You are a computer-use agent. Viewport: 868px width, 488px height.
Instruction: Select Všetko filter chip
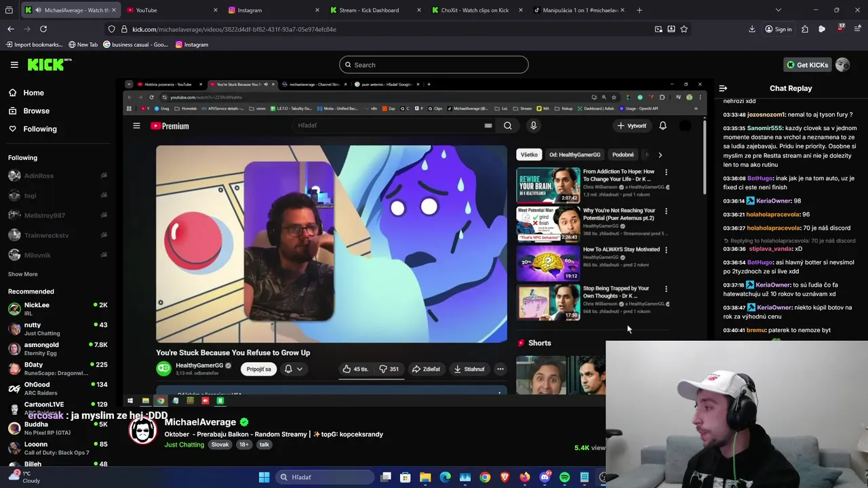coord(529,155)
